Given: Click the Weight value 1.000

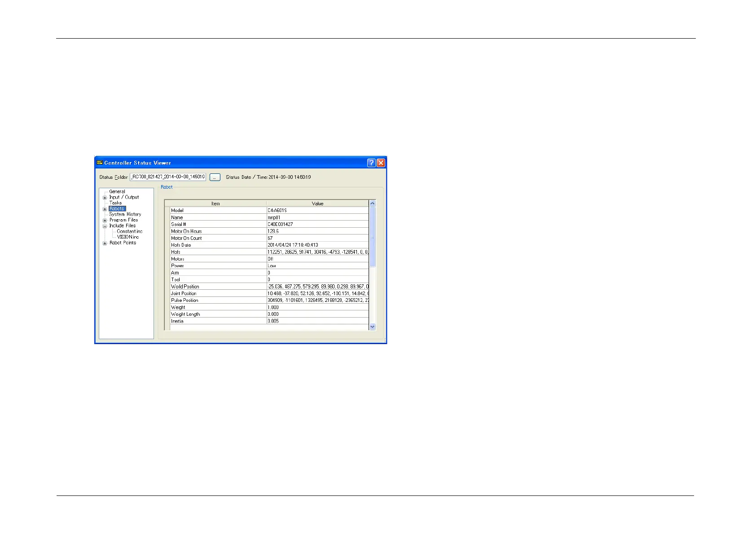Looking at the screenshot, I should click(x=273, y=307).
